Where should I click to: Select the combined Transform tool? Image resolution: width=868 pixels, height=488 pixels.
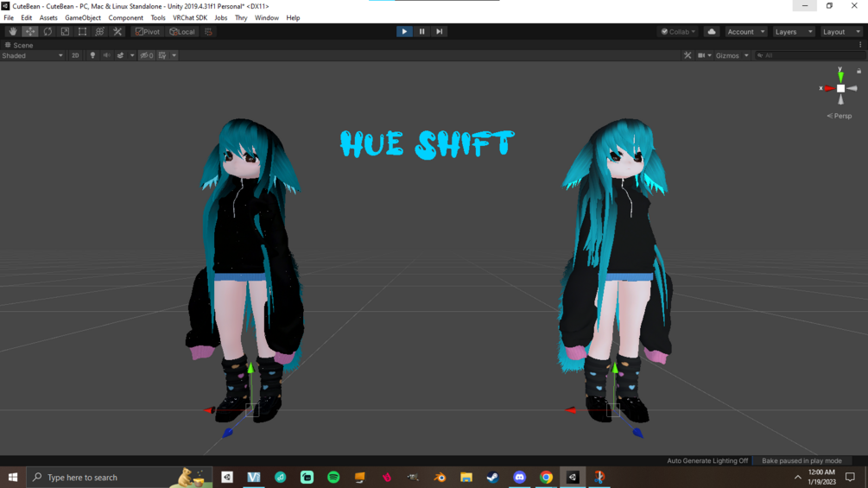click(99, 32)
